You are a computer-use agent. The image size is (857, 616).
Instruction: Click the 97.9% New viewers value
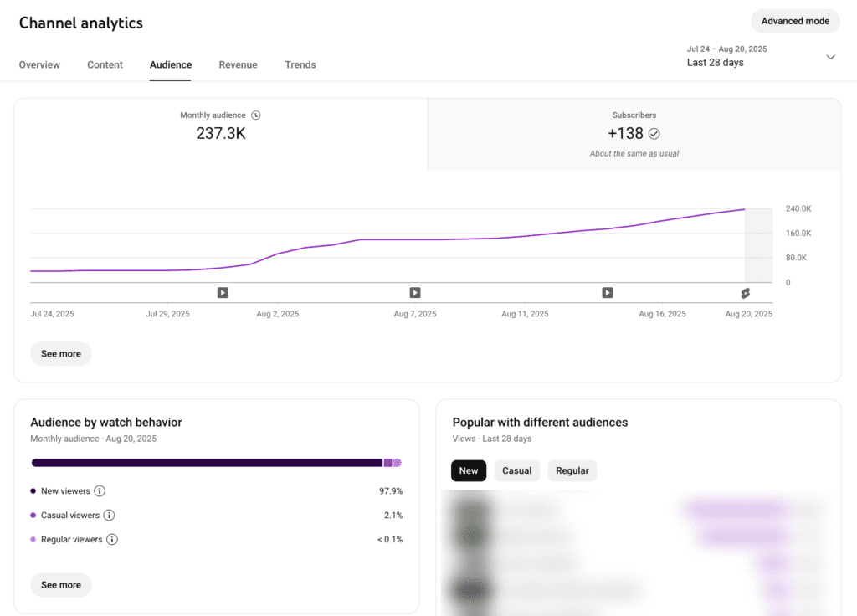(391, 490)
